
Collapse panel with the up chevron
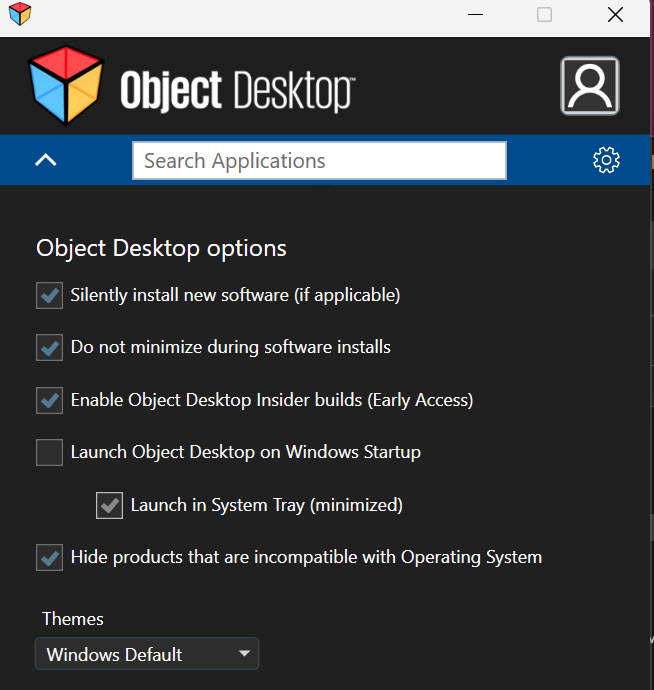pyautogui.click(x=46, y=160)
